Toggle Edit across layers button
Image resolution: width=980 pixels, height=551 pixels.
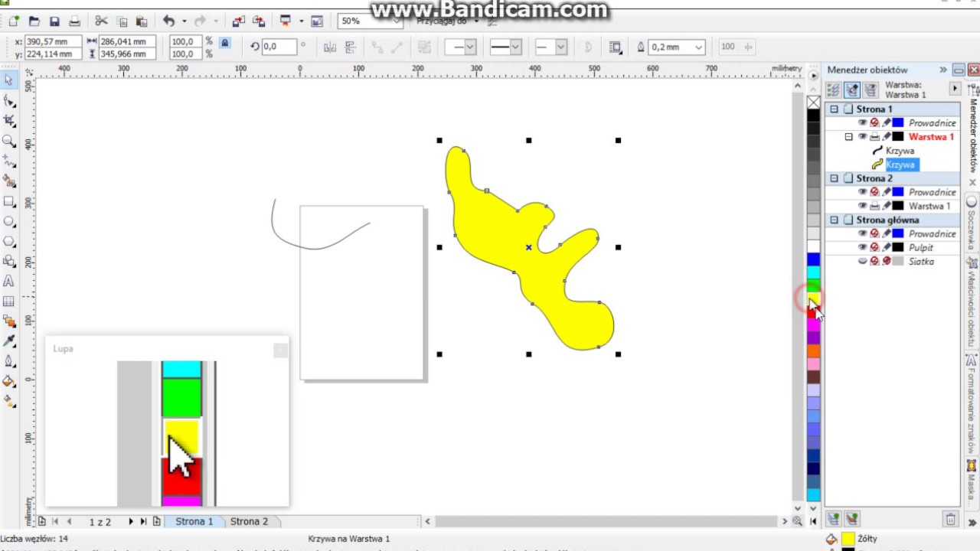[x=852, y=90]
